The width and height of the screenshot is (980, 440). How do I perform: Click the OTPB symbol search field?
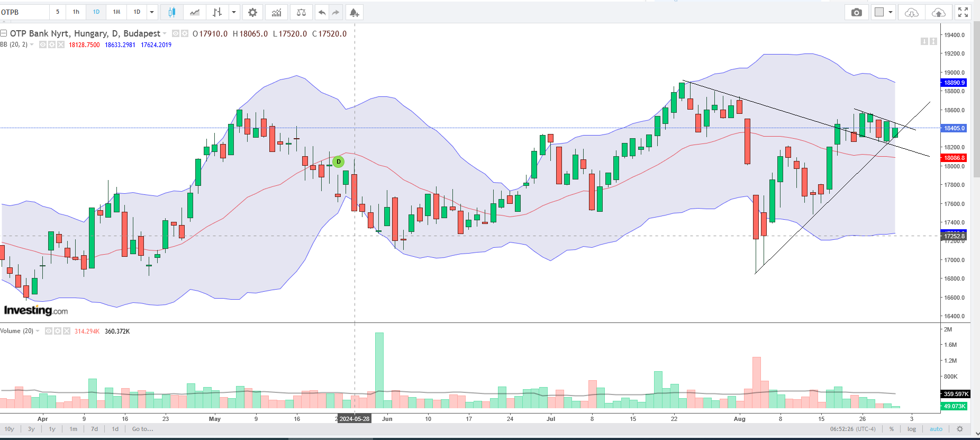pyautogui.click(x=24, y=12)
